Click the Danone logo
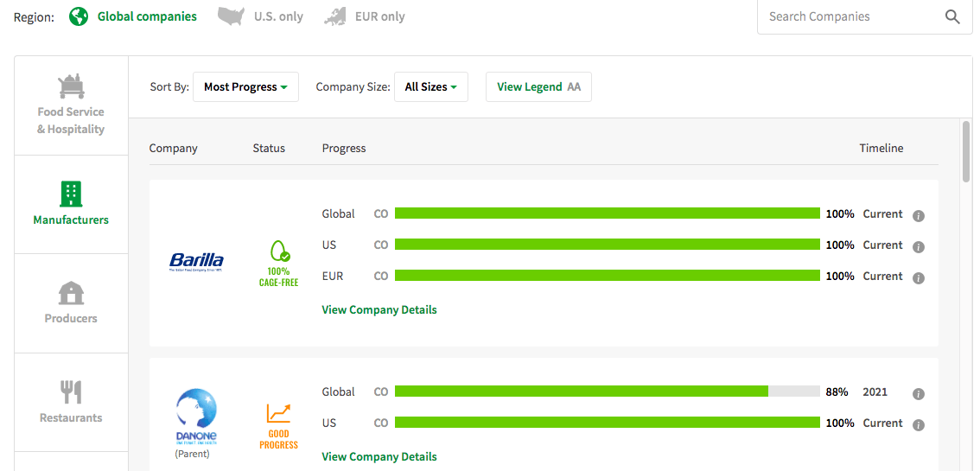Image resolution: width=980 pixels, height=471 pixels. [196, 417]
